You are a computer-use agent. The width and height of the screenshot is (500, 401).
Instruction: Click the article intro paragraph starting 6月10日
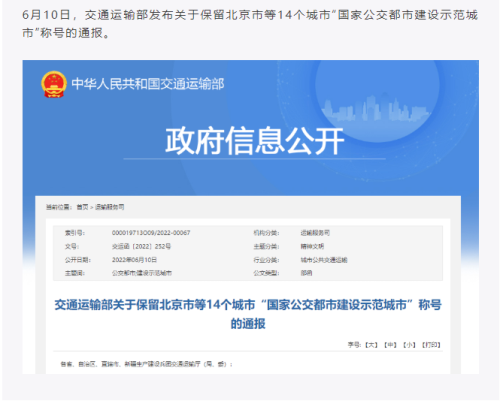pos(250,24)
